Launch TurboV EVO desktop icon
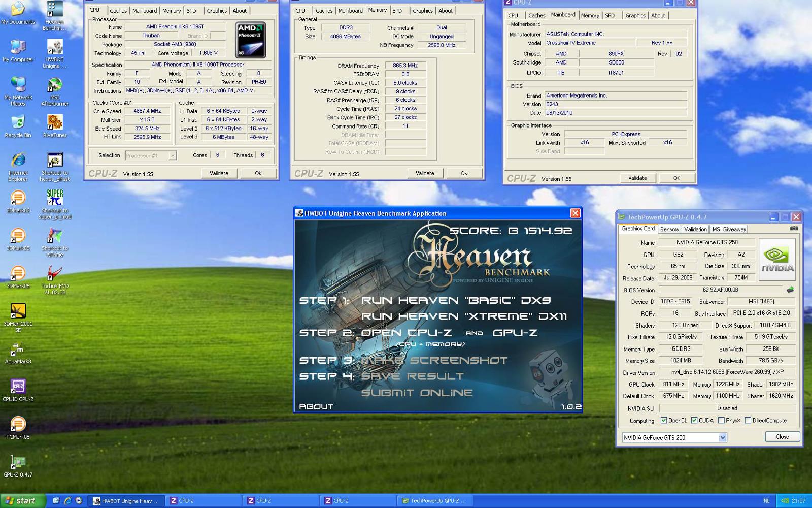The height and width of the screenshot is (508, 812). point(54,280)
